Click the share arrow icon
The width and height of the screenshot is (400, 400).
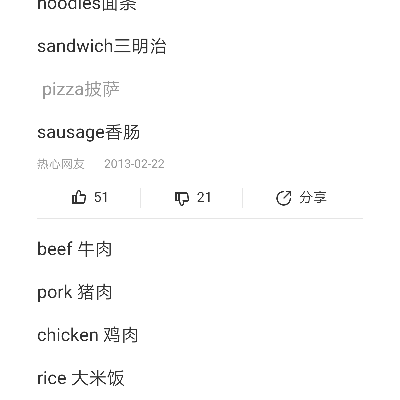(284, 198)
